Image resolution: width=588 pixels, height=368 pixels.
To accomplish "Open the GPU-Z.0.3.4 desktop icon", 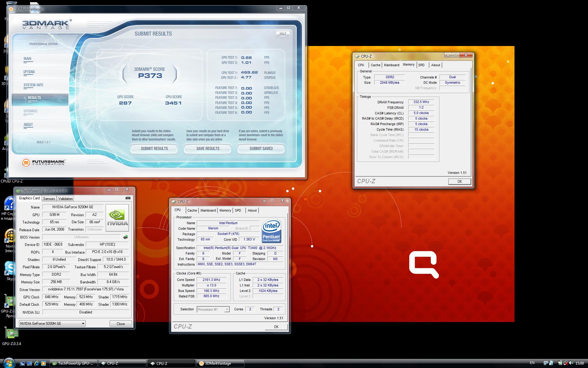I will (x=12, y=337).
